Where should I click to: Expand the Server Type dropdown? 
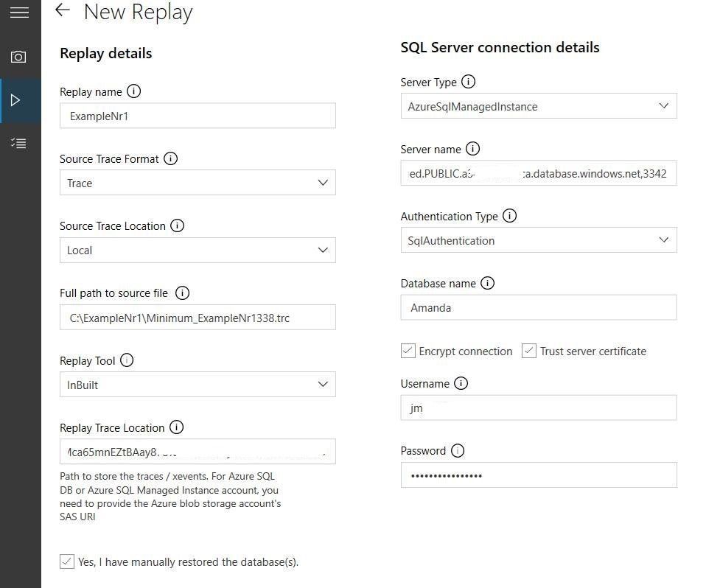tap(539, 106)
